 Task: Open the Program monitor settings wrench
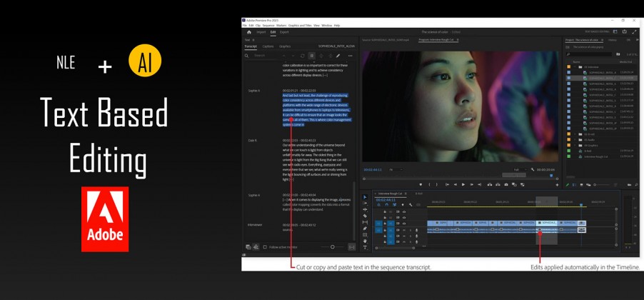[x=533, y=169]
